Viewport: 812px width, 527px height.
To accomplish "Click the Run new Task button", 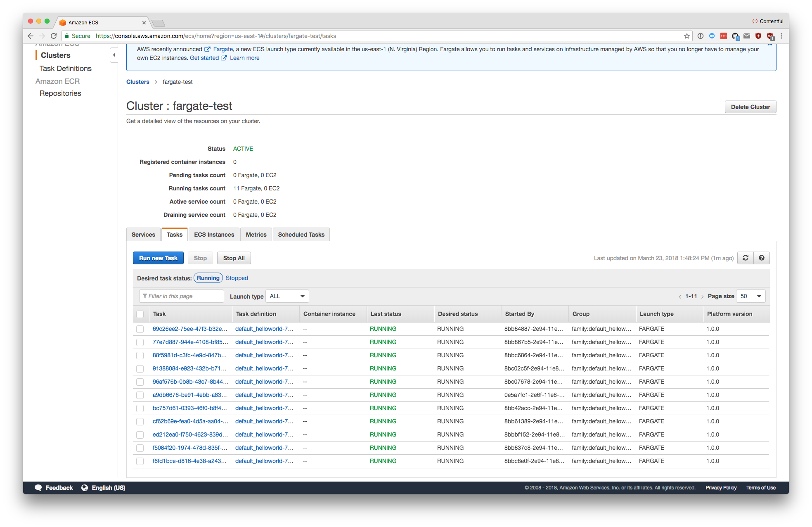I will coord(158,258).
